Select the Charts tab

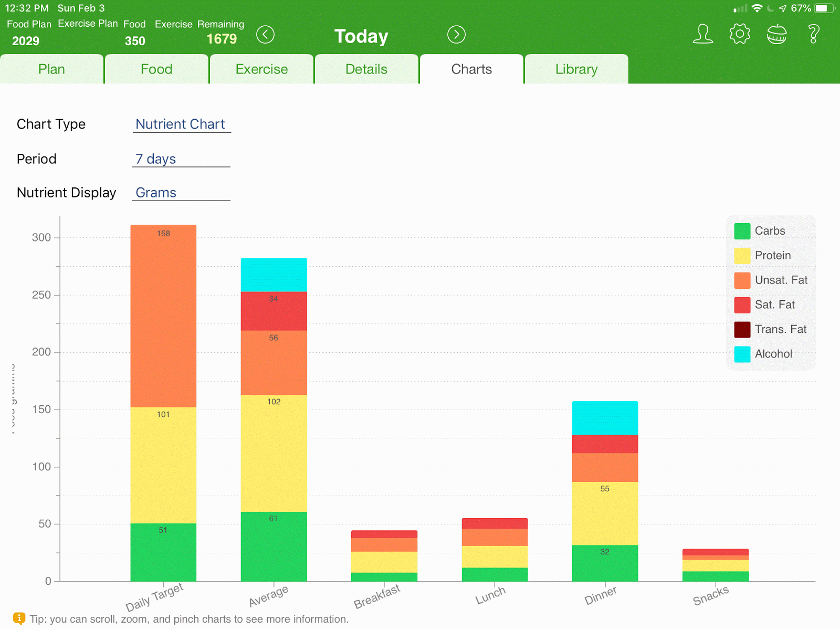[x=471, y=69]
